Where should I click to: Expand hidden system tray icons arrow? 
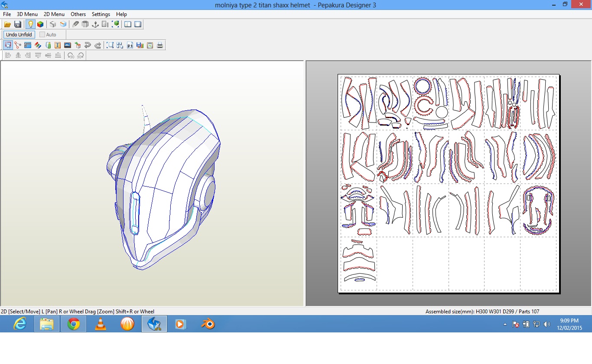tap(504, 324)
